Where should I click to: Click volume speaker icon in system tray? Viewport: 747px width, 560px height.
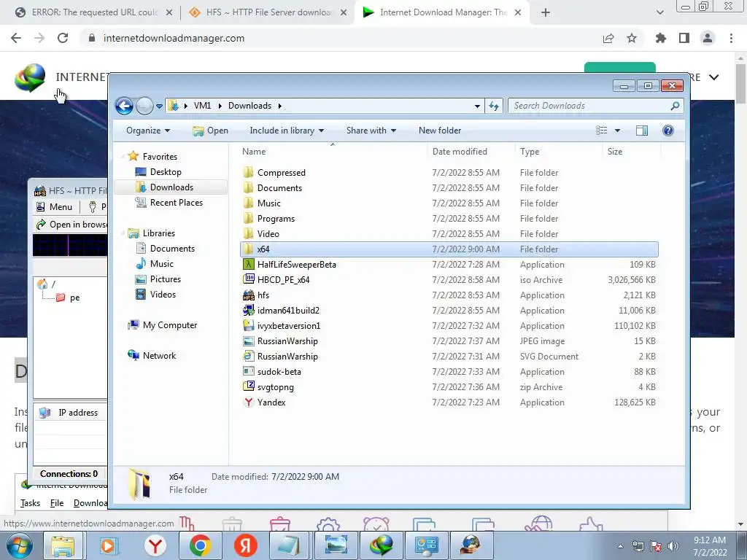pos(673,546)
